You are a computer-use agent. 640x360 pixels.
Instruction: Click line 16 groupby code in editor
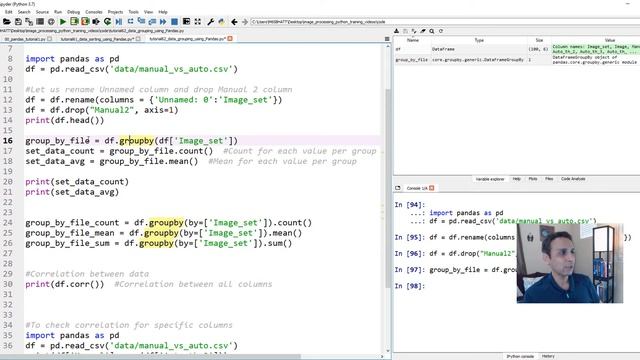point(131,141)
